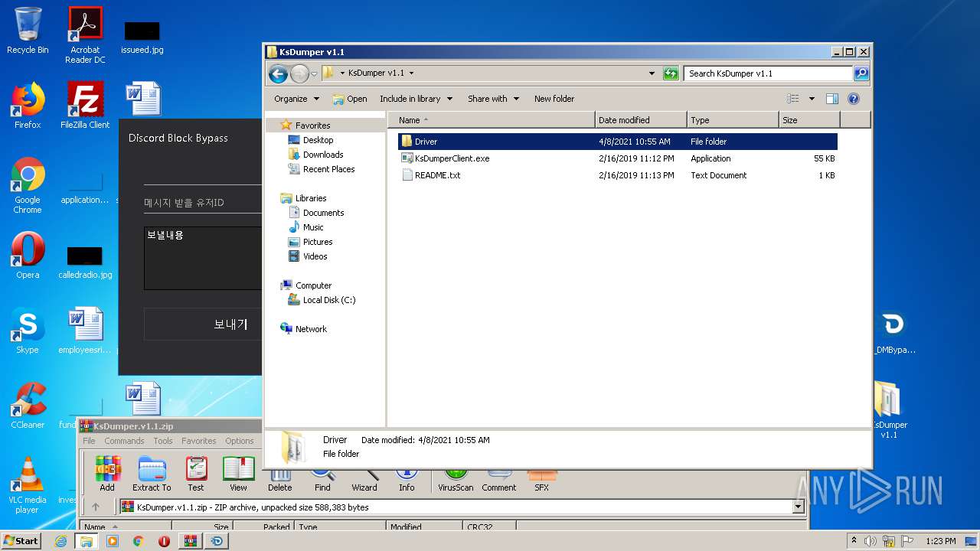
Task: Select the Driver folder icon
Action: [407, 142]
